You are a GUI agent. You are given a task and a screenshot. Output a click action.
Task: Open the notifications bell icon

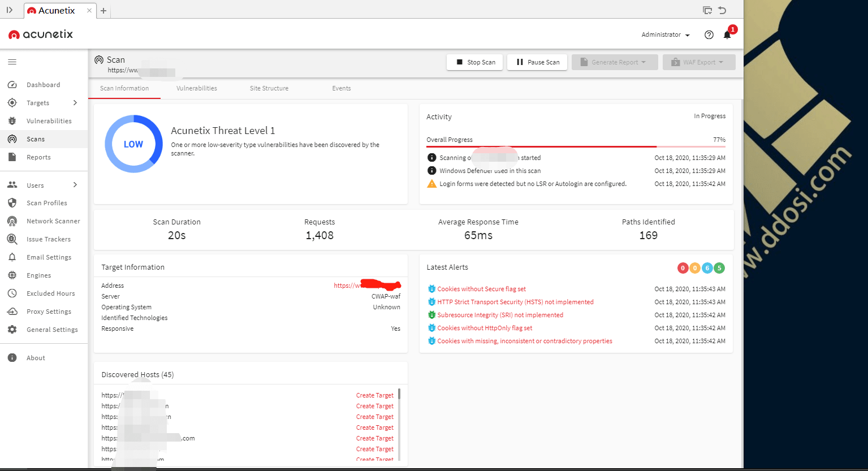tap(727, 35)
